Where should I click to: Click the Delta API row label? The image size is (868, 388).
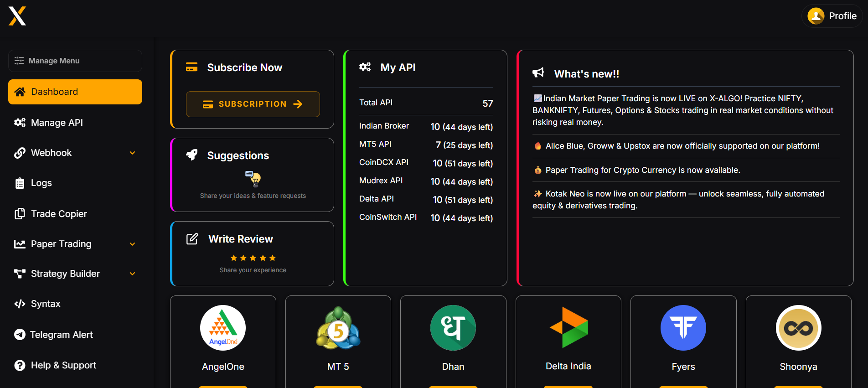click(x=377, y=199)
